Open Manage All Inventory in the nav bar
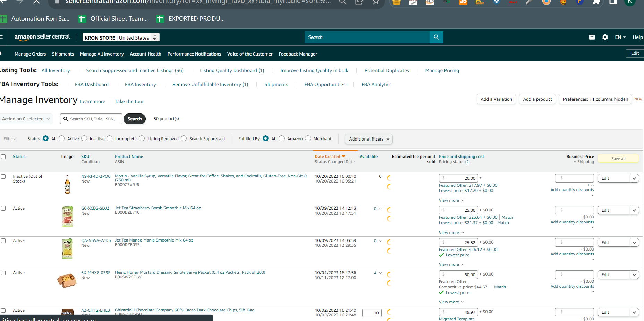644x321 pixels. pyautogui.click(x=102, y=54)
